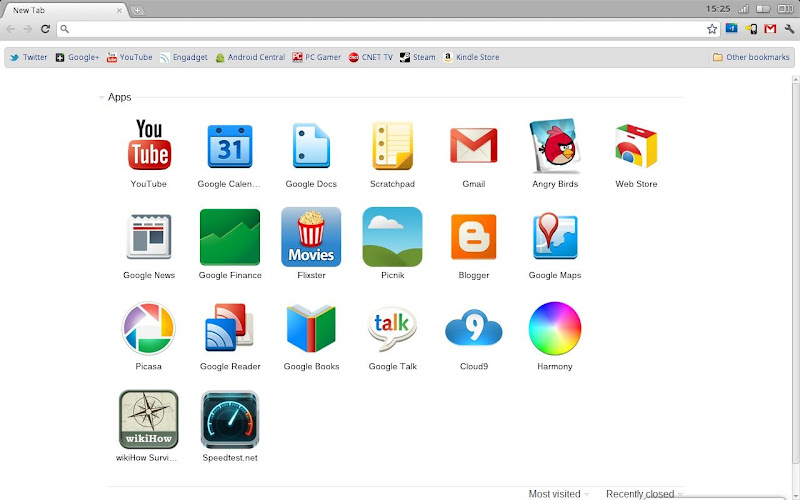Open the CNET TV bookmark

coord(371,57)
